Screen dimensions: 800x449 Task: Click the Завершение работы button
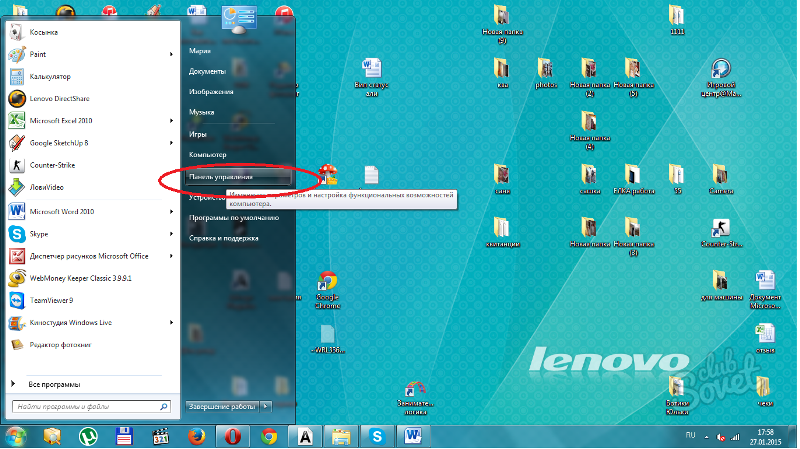coord(221,406)
